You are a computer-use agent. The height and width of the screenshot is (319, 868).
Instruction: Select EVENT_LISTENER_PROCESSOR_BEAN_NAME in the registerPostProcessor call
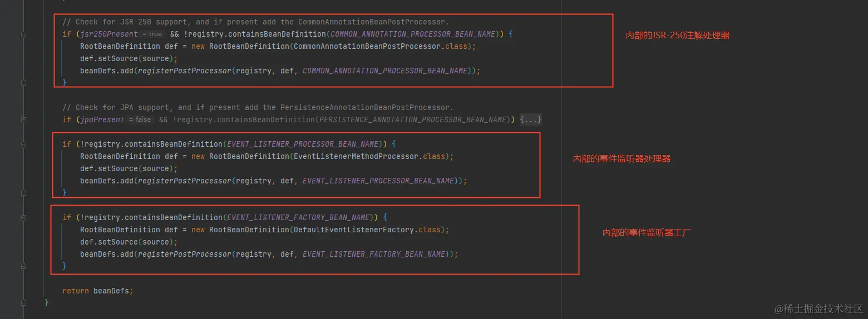tap(378, 181)
